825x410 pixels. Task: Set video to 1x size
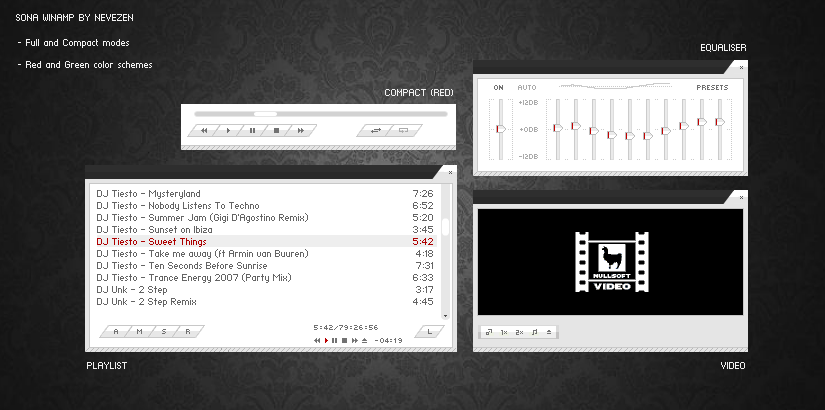point(504,332)
